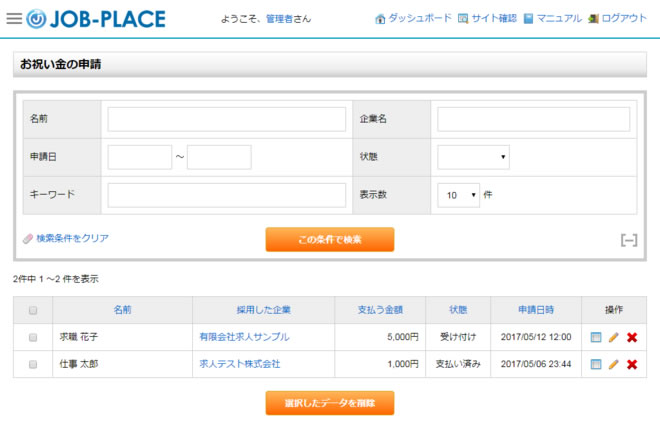Click the 選択したデータを削除 button
Viewport: 660px width, 430px height.
pyautogui.click(x=329, y=403)
